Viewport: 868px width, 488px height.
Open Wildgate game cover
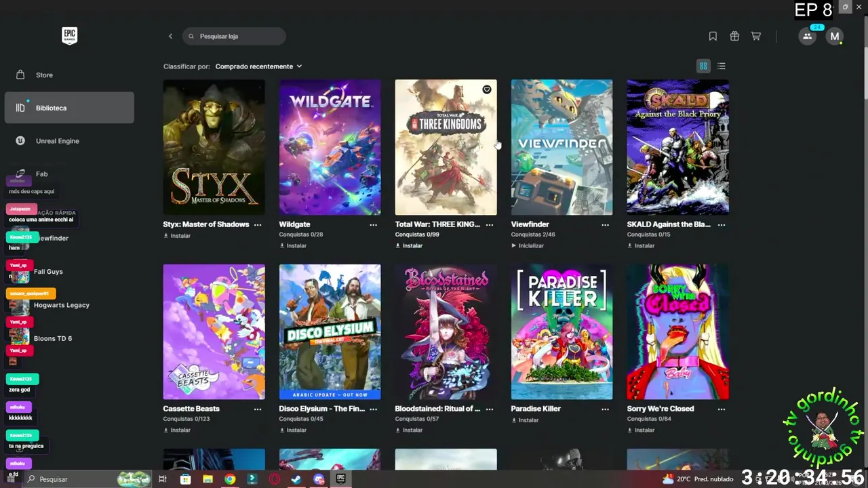(x=330, y=147)
